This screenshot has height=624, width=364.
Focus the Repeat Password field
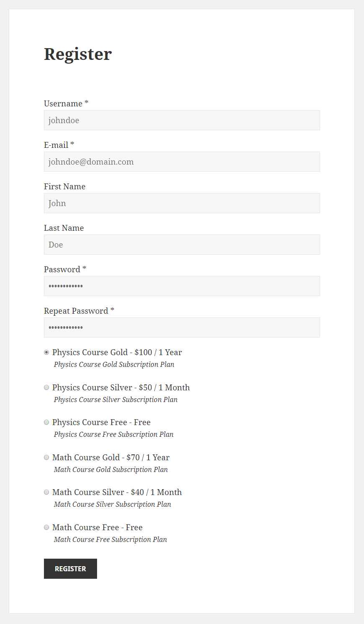tap(182, 327)
